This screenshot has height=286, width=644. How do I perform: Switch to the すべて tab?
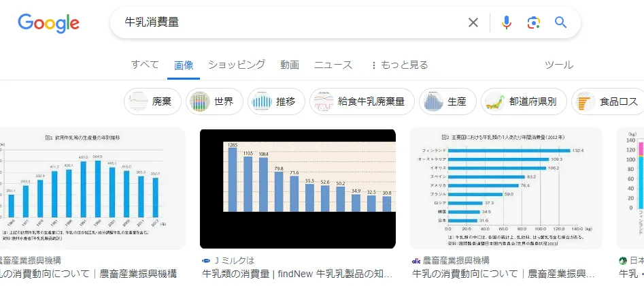pyautogui.click(x=145, y=65)
